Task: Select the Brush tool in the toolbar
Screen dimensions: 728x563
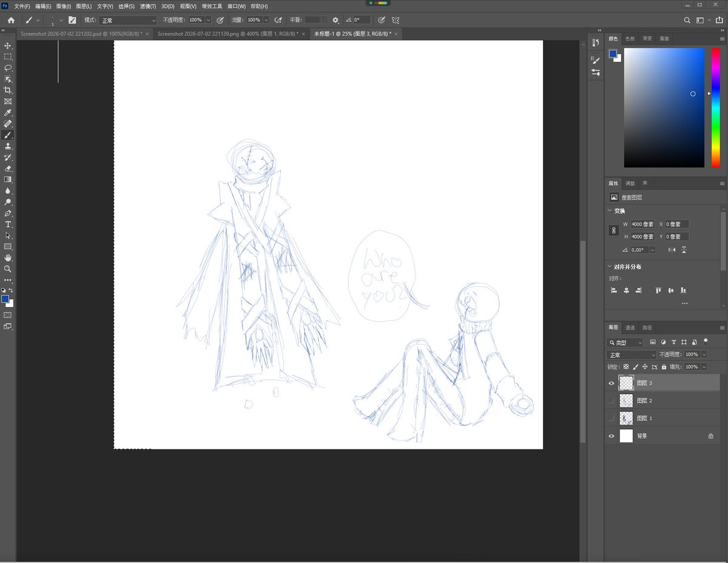Action: (8, 135)
